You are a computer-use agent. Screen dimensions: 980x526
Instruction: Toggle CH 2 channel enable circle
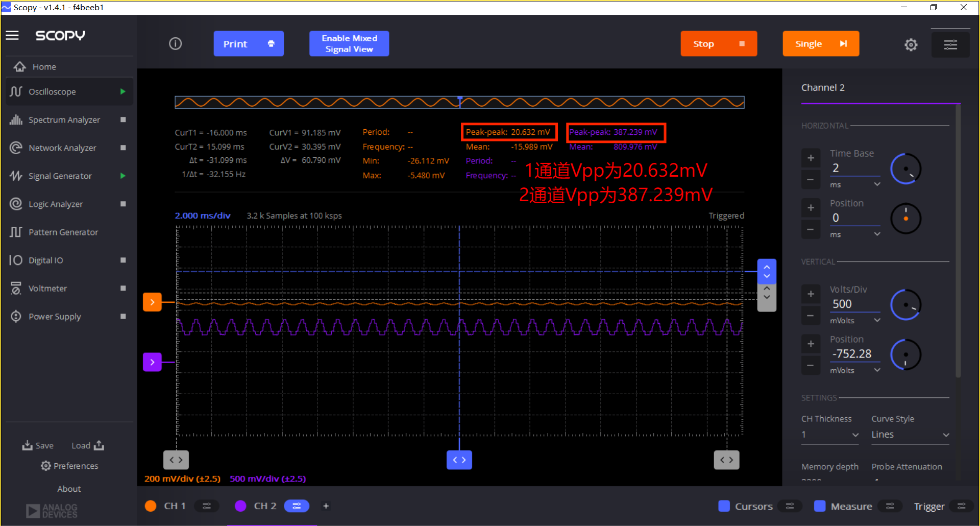tap(240, 506)
